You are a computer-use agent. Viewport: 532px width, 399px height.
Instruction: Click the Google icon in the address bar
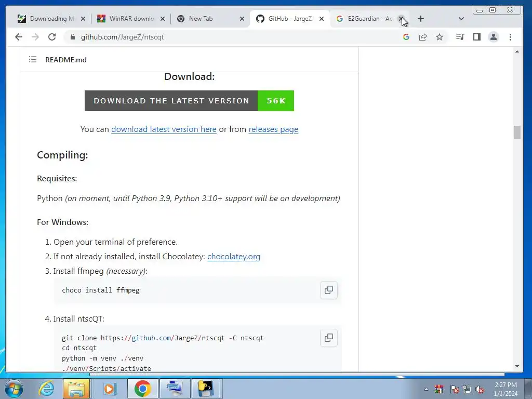tap(406, 37)
